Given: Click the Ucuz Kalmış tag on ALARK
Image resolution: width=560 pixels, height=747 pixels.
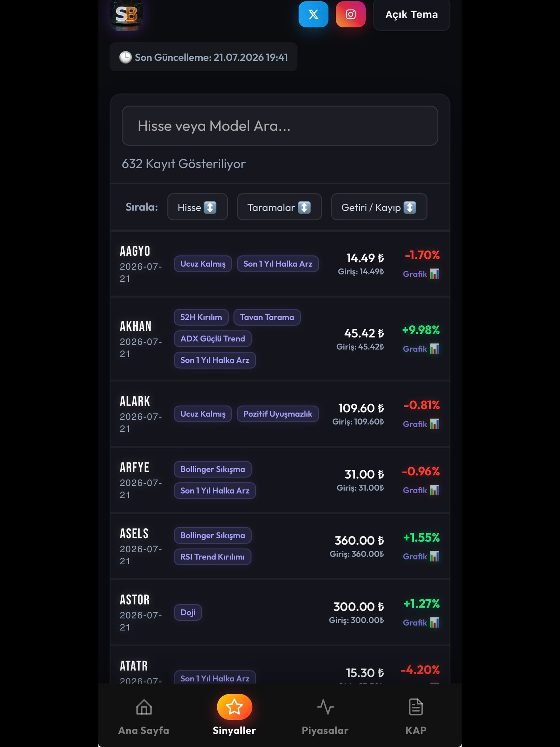Looking at the screenshot, I should 203,414.
